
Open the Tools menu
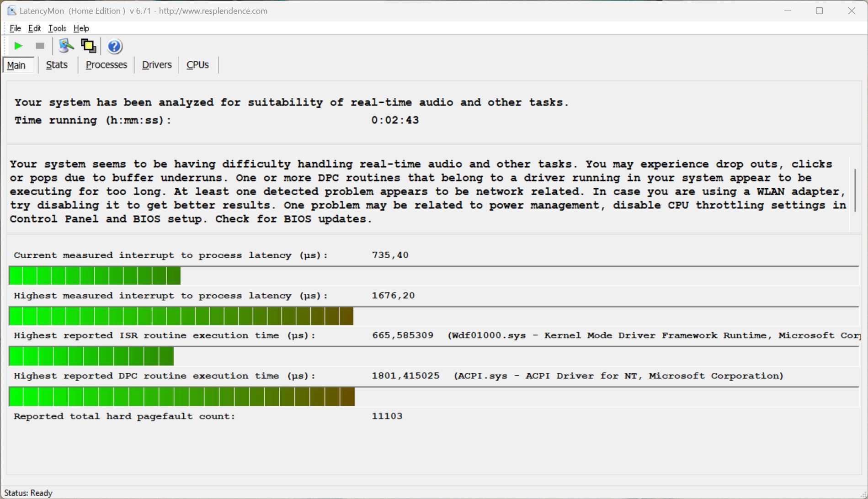[x=57, y=28]
